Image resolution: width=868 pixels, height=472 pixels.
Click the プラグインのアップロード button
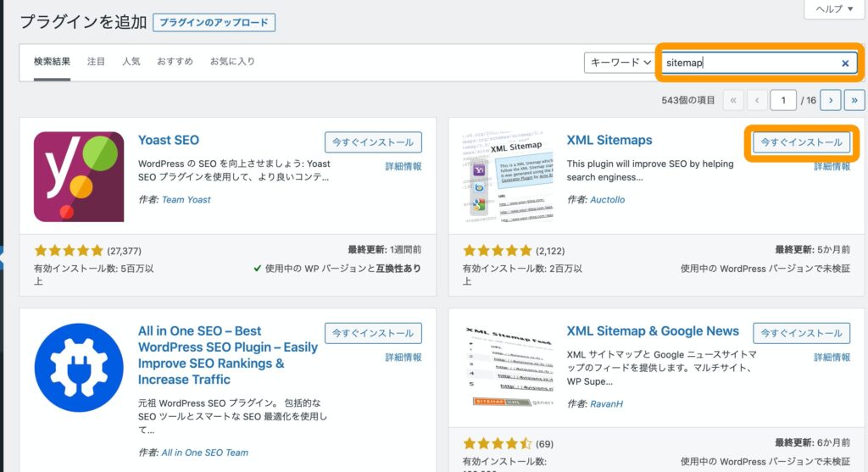(214, 23)
